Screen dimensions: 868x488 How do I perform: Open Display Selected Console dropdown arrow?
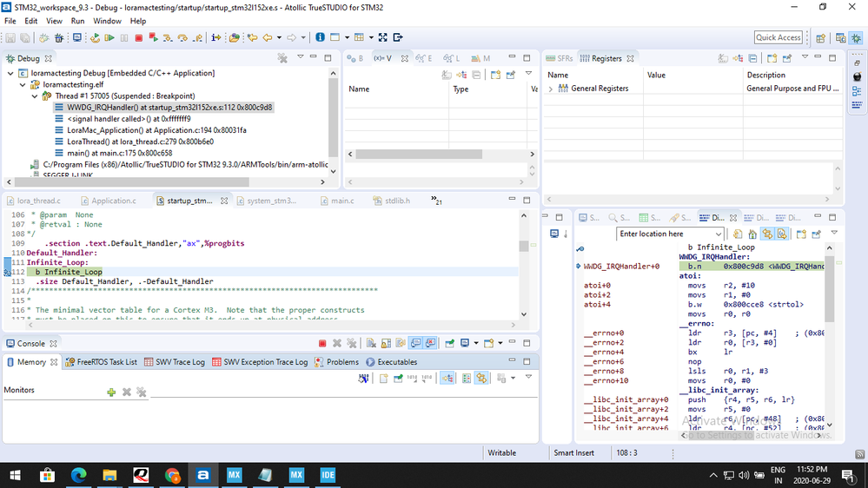coord(475,344)
